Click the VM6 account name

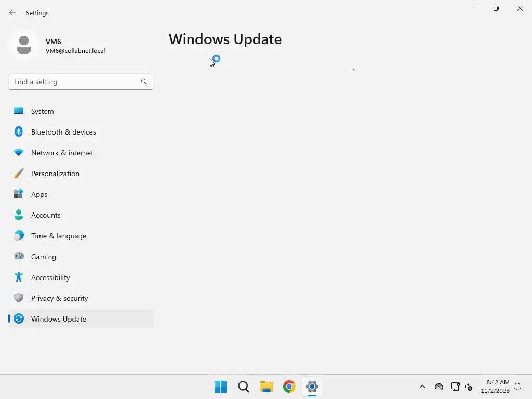click(x=54, y=42)
